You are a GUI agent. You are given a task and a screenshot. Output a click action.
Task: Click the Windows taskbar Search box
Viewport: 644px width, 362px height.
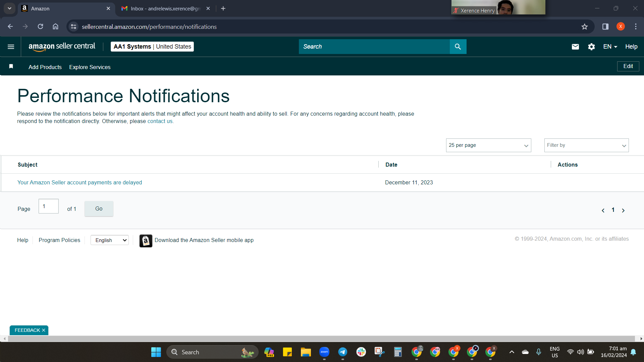pos(212,352)
